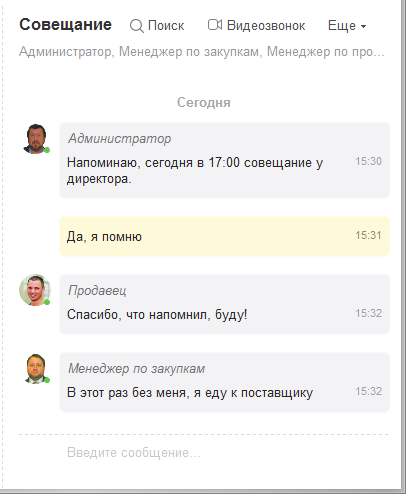Click Продавец's green online status dot
The image size is (408, 496).
click(47, 302)
